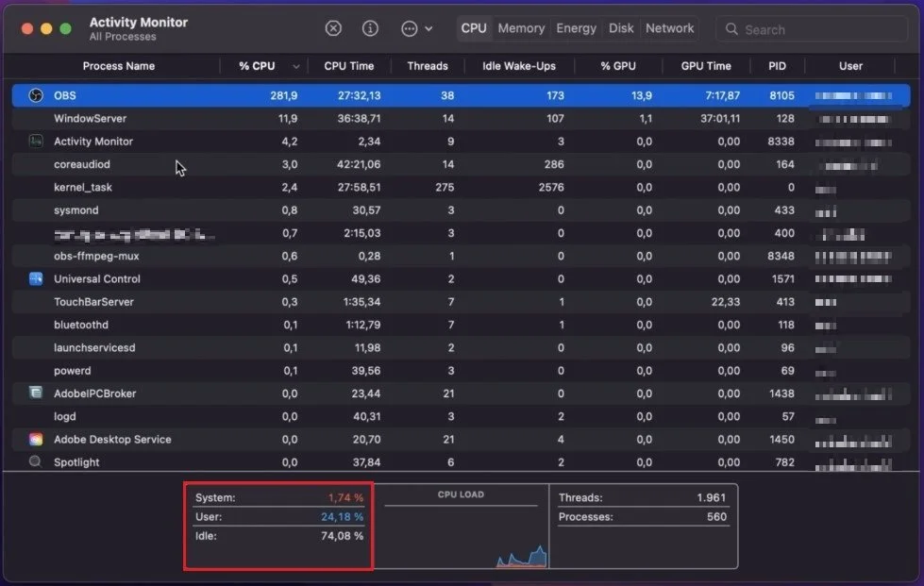Click kernel_task's Idle Wake-Ups value 2576
This screenshot has width=924, height=586.
click(551, 187)
